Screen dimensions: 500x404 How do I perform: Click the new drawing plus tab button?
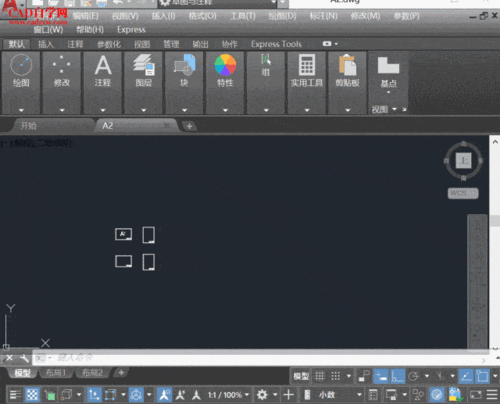tap(189, 126)
